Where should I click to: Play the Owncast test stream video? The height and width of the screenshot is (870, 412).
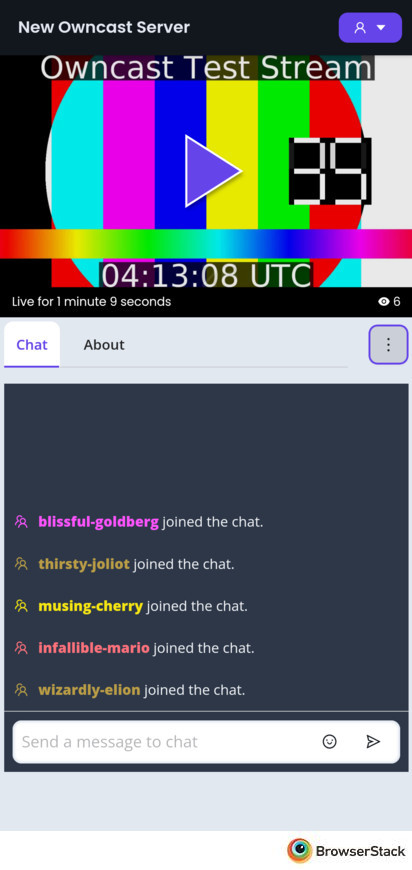click(213, 171)
